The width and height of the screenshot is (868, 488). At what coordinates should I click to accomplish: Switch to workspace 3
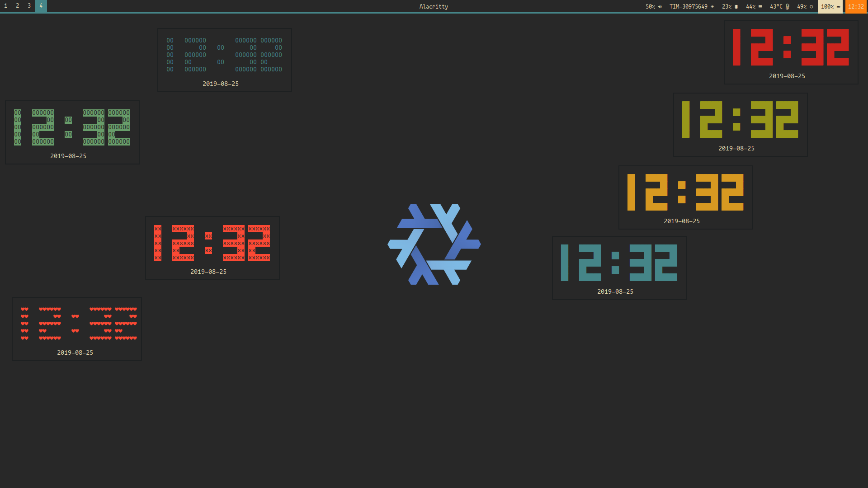click(x=29, y=6)
